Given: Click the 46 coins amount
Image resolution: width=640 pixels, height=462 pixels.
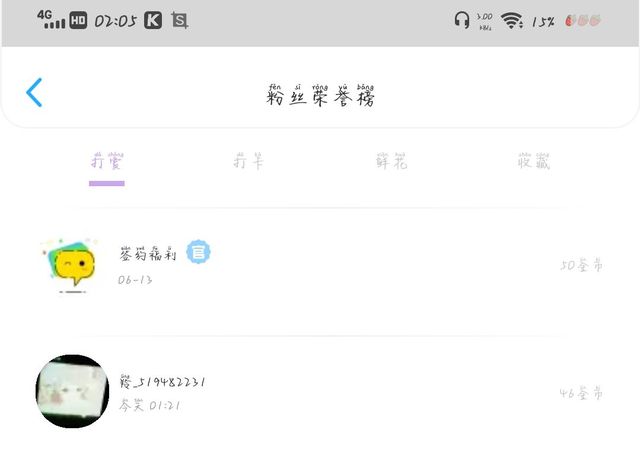Looking at the screenshot, I should point(581,393).
